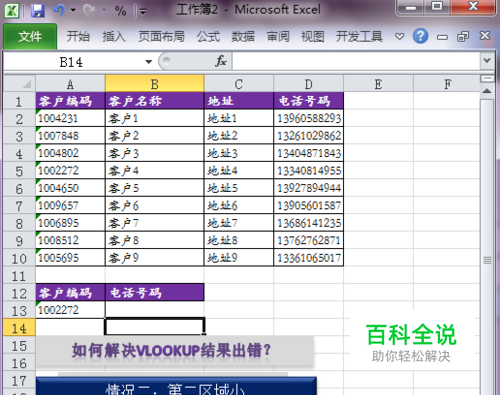This screenshot has width=500, height=395.
Task: Select row 1 header
Action: (19, 101)
